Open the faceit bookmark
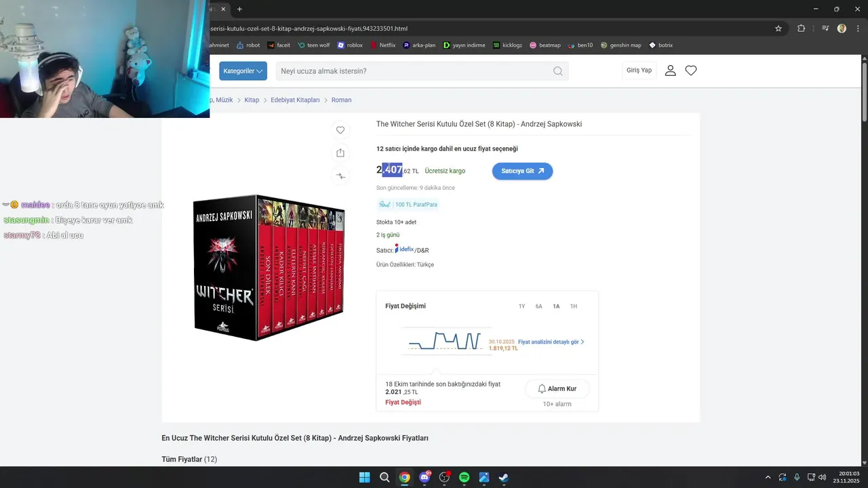This screenshot has height=488, width=868. (279, 45)
